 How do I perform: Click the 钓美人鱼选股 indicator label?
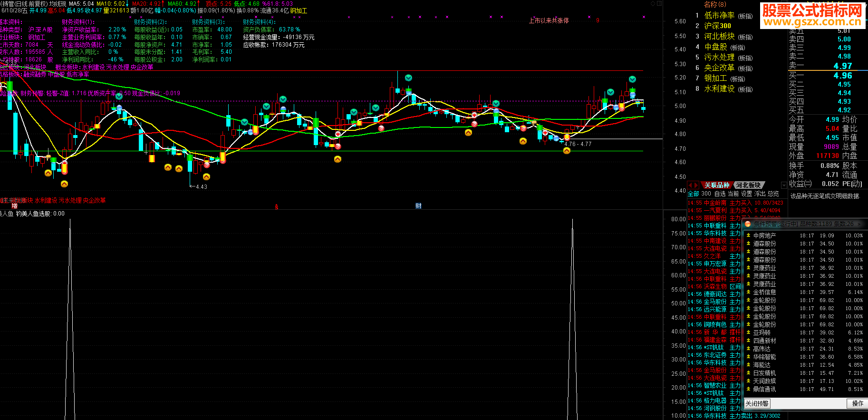(40, 214)
